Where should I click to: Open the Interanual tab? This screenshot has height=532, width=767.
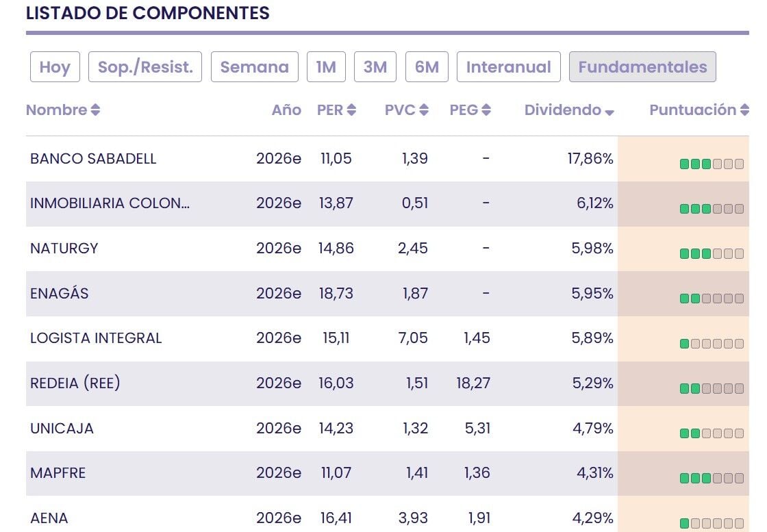coord(509,67)
